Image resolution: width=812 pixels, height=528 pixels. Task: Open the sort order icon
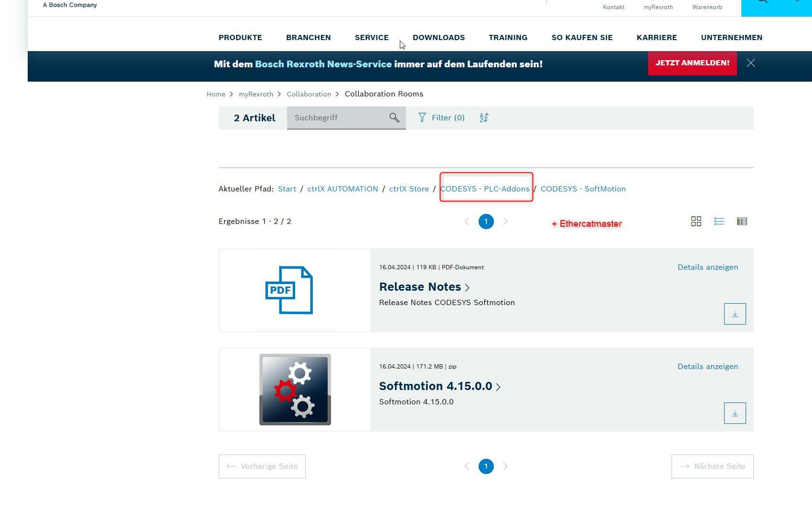pyautogui.click(x=484, y=117)
